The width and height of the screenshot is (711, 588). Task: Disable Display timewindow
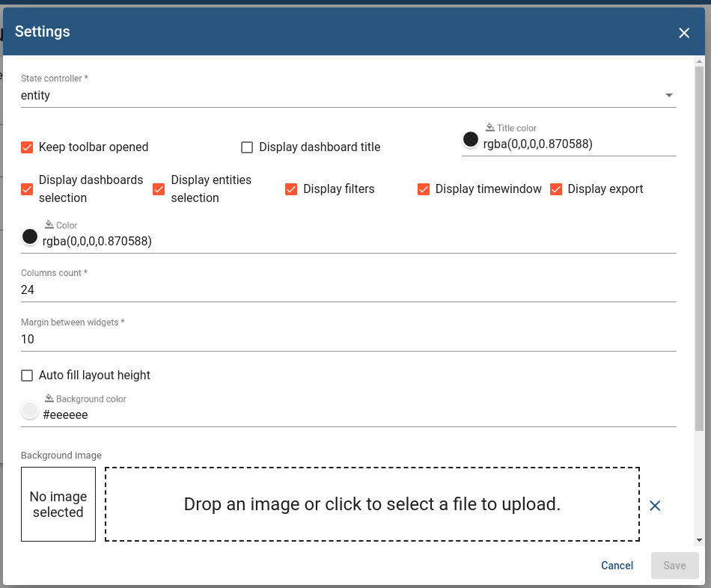tap(424, 189)
